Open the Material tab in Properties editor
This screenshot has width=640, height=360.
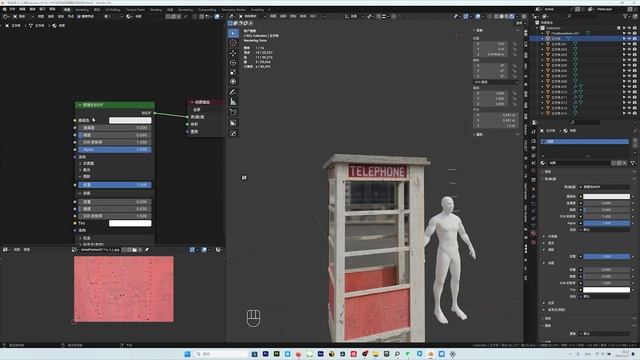(x=533, y=233)
